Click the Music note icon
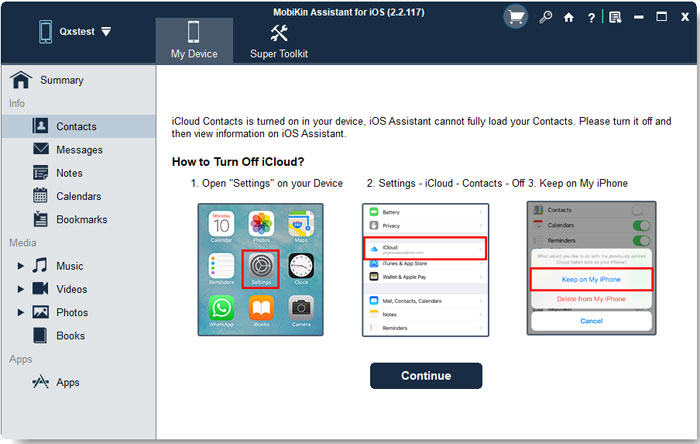 pos(40,266)
